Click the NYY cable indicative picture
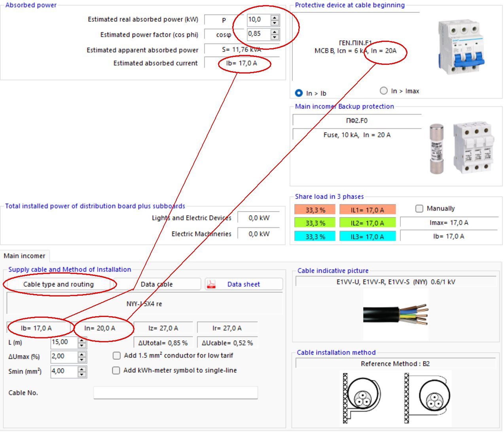Image resolution: width=504 pixels, height=434 pixels. (396, 315)
